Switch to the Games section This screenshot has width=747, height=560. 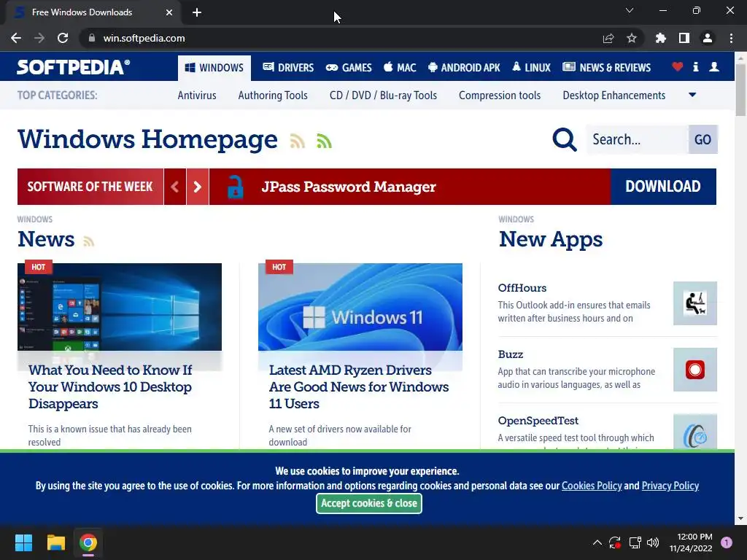[x=349, y=68]
